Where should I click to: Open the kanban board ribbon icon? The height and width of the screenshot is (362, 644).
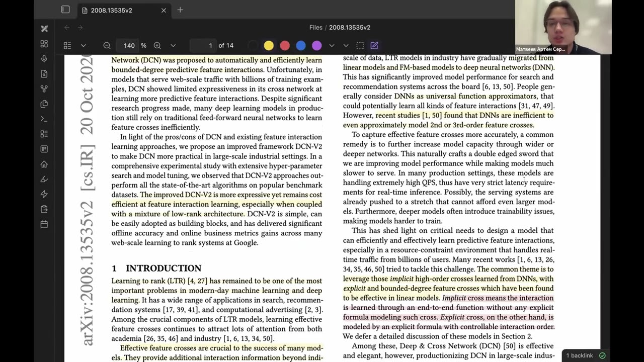click(44, 149)
